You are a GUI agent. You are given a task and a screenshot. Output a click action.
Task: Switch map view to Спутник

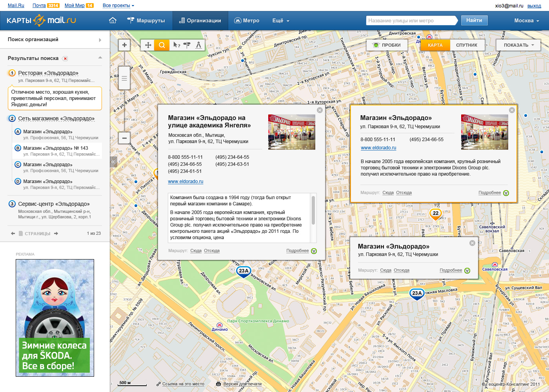point(466,45)
